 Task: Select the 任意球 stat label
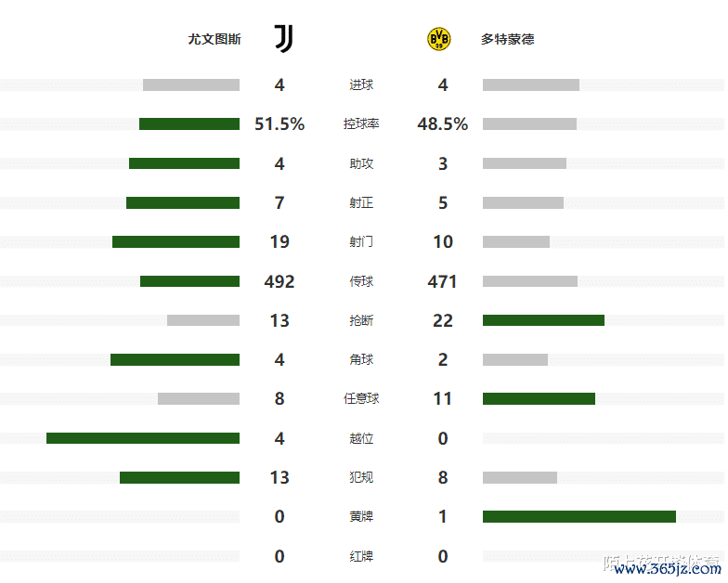coord(361,398)
